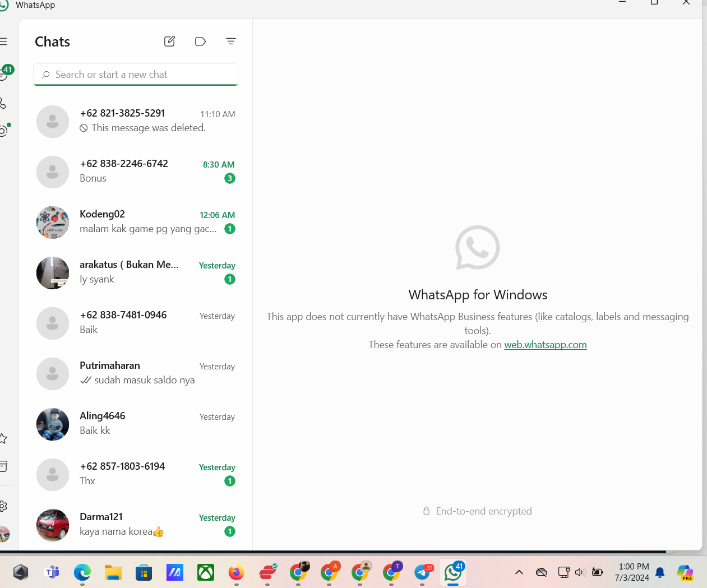
Task: Click the default avatar of Putrimaharan
Action: 53,374
